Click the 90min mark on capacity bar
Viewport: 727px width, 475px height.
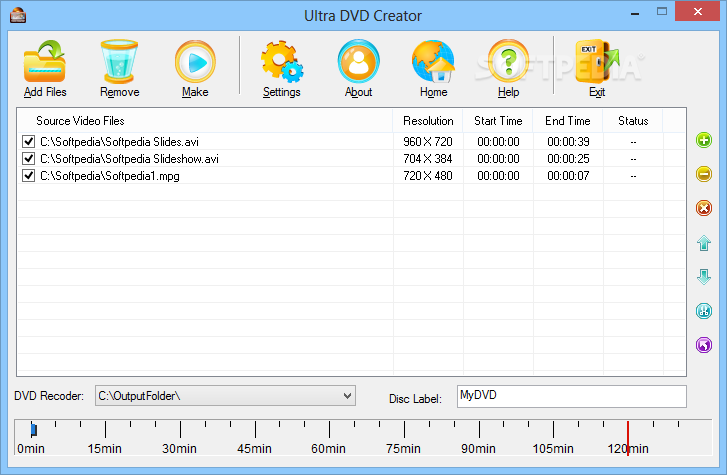478,449
